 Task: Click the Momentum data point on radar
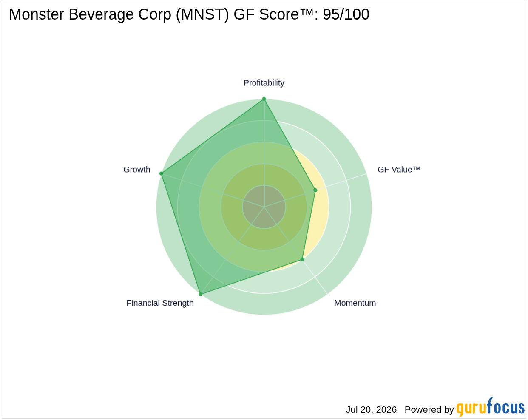pos(302,259)
